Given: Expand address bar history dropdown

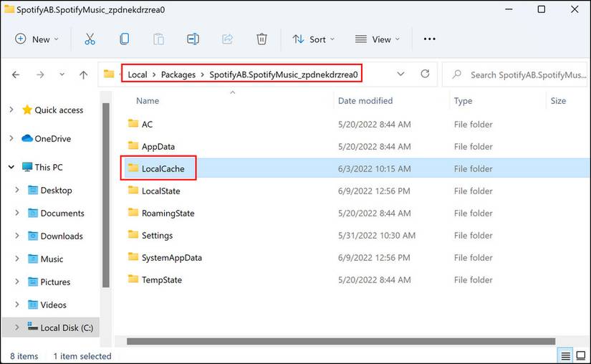Looking at the screenshot, I should point(400,74).
